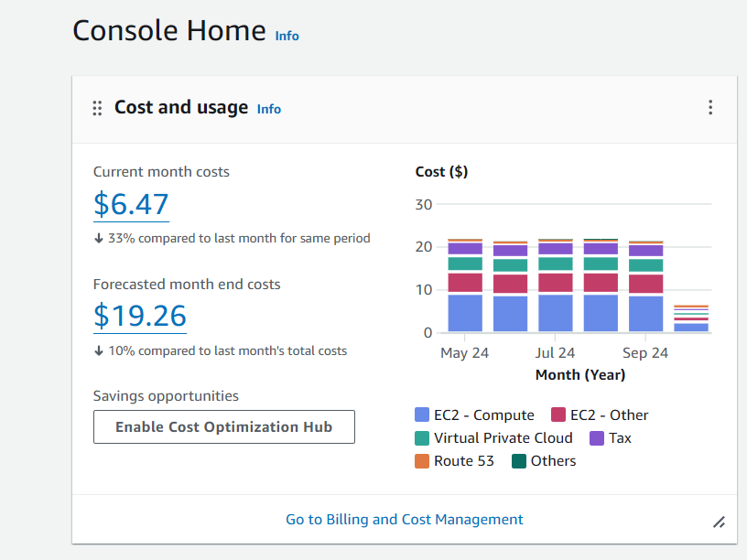Click the Jul 24 stacked bar in chart

pos(556,285)
